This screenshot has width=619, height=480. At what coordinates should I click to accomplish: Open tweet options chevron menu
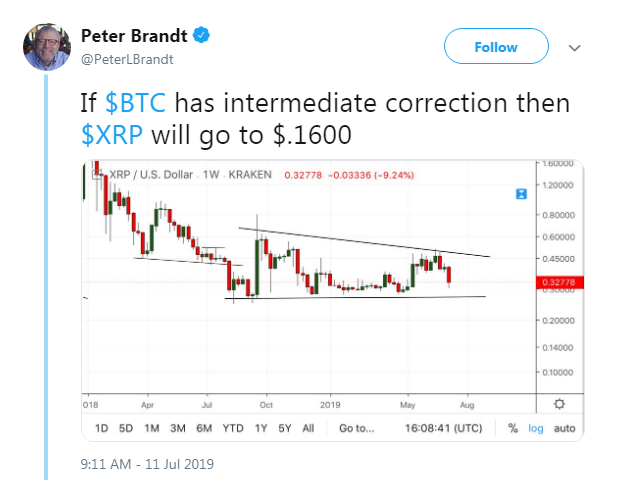[x=575, y=47]
